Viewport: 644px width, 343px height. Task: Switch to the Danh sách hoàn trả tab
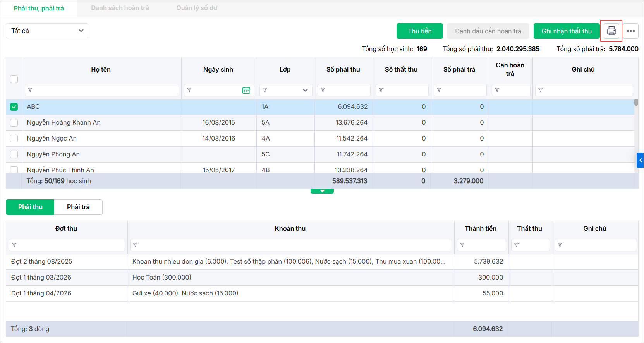pos(120,8)
